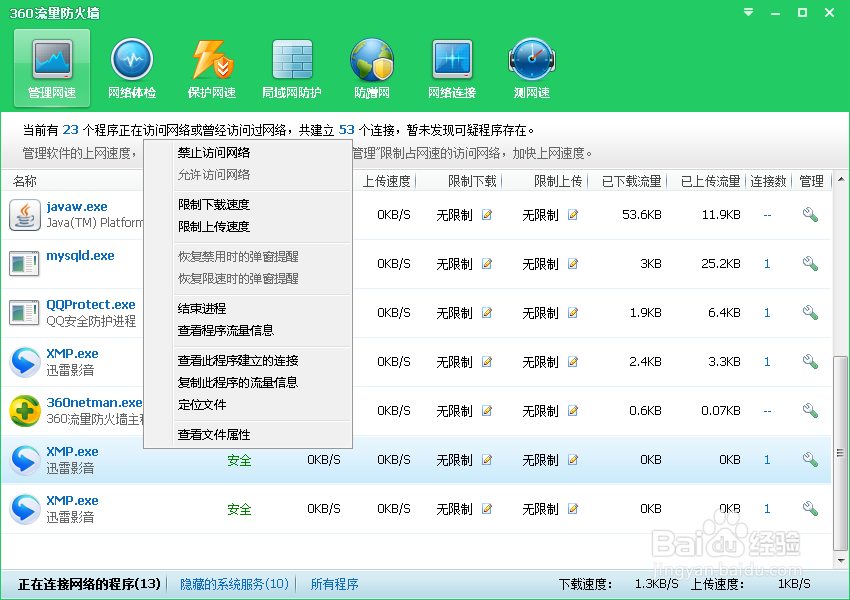Screen dimensions: 850x600
Task: Choose 限制上传速度 in context menu
Action: [x=214, y=227]
